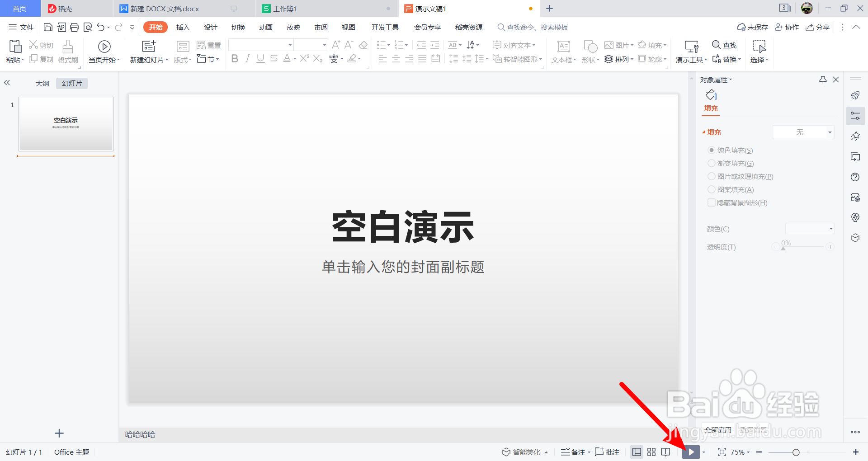
Task: Click the subtitle placeholder on the slide
Action: pyautogui.click(x=403, y=267)
